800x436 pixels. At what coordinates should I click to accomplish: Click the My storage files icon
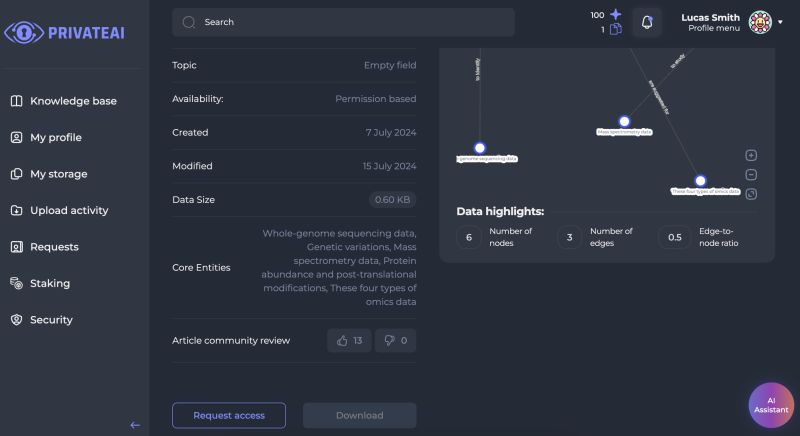pos(16,174)
